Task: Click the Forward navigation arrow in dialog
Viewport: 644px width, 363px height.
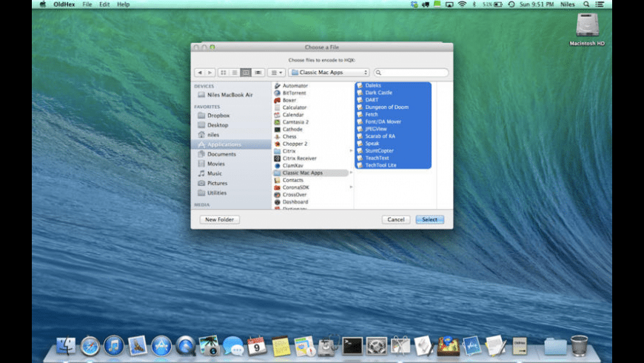Action: pos(210,73)
